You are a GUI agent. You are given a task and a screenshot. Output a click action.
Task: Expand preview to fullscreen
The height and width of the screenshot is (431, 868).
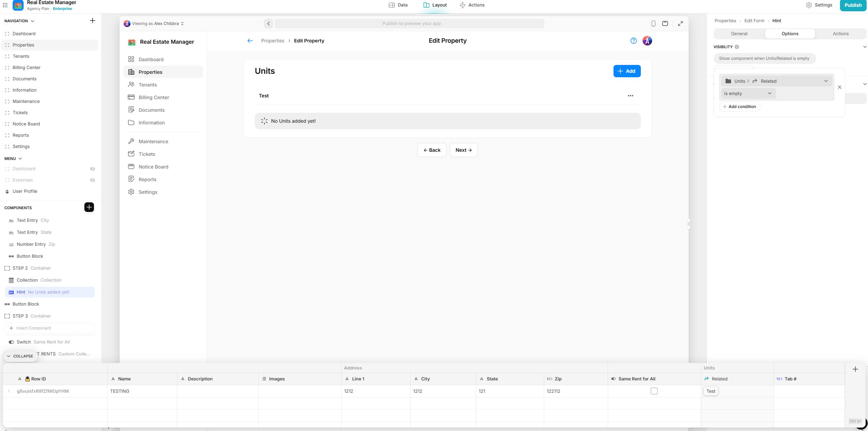[680, 24]
